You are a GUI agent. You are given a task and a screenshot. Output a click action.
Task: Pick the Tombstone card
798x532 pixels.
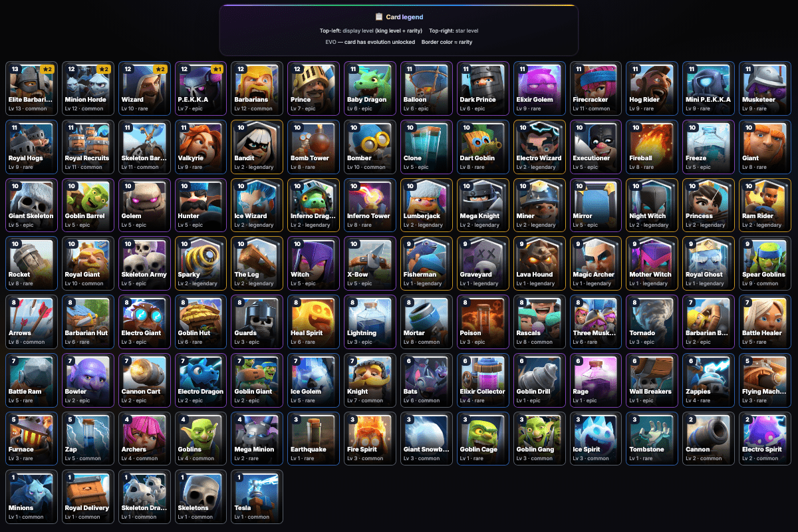pos(652,438)
